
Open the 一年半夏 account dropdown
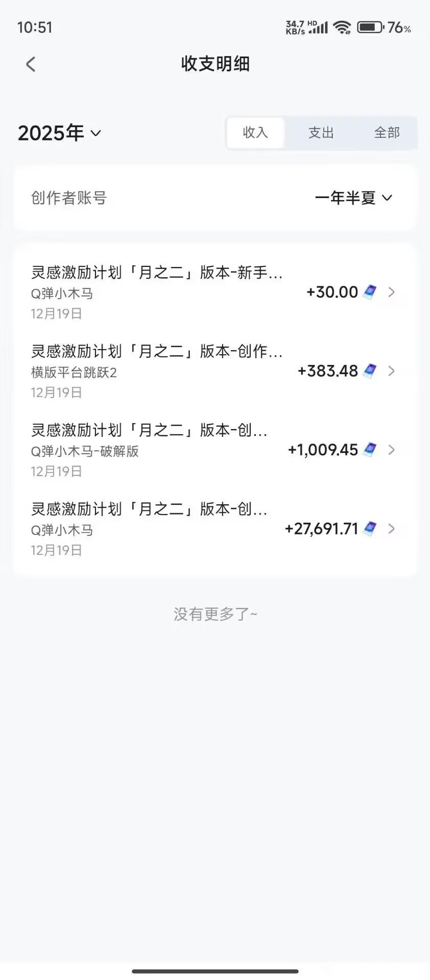(x=353, y=198)
